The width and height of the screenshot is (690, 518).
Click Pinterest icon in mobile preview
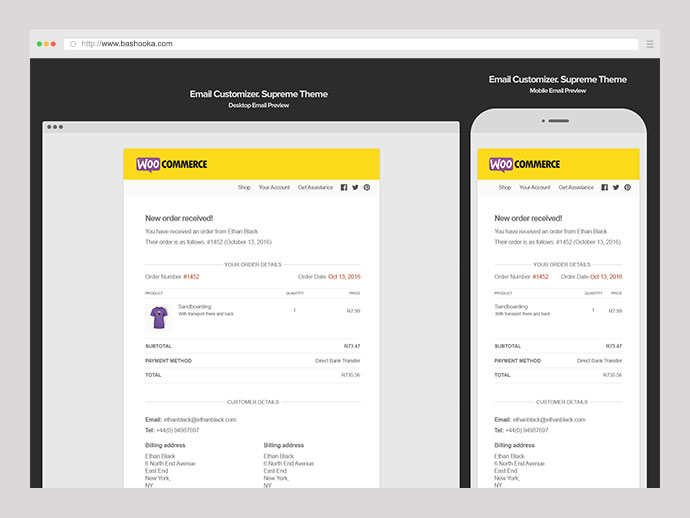[x=628, y=187]
